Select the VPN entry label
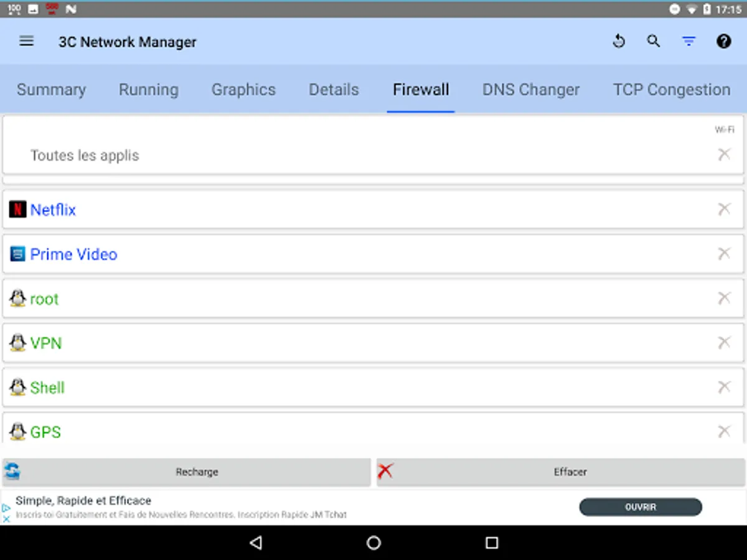 tap(46, 343)
